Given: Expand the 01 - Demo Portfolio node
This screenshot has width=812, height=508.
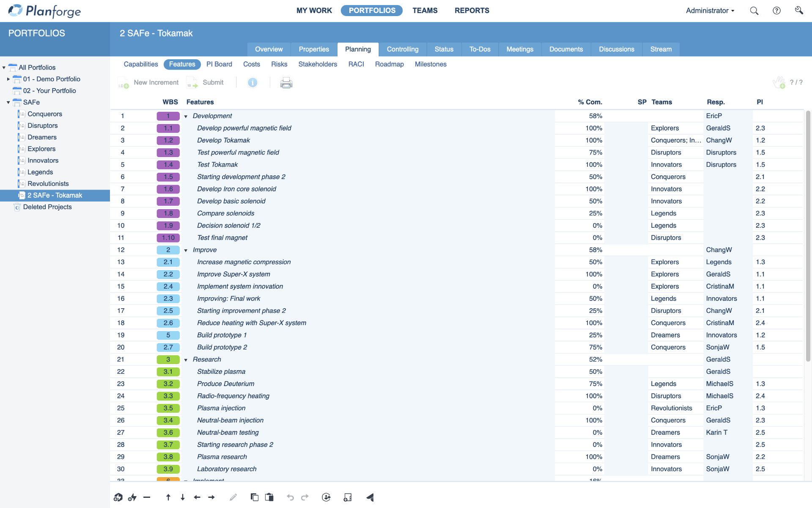Looking at the screenshot, I should [8, 79].
